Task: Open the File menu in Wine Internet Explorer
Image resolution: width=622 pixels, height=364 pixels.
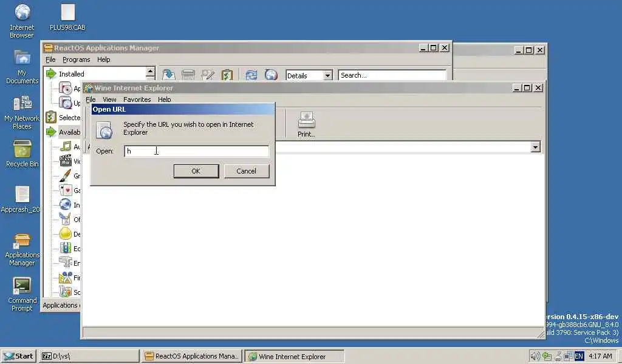Action: tap(91, 99)
